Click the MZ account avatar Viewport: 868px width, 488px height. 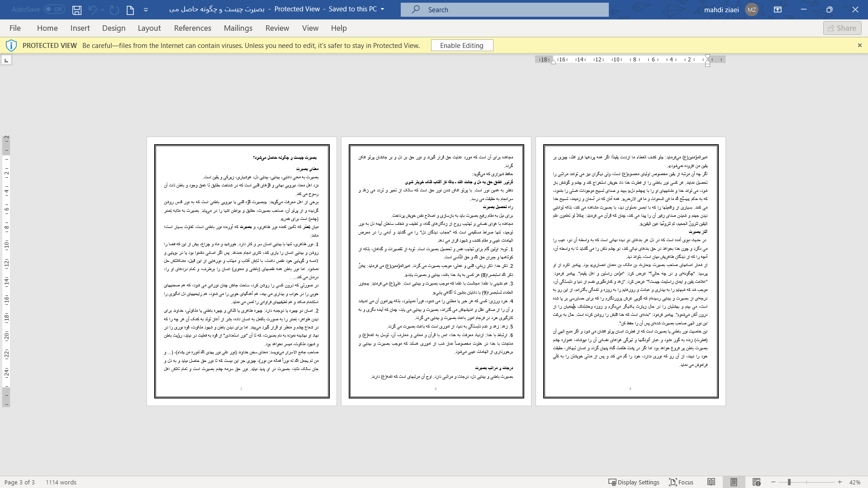pyautogui.click(x=752, y=9)
